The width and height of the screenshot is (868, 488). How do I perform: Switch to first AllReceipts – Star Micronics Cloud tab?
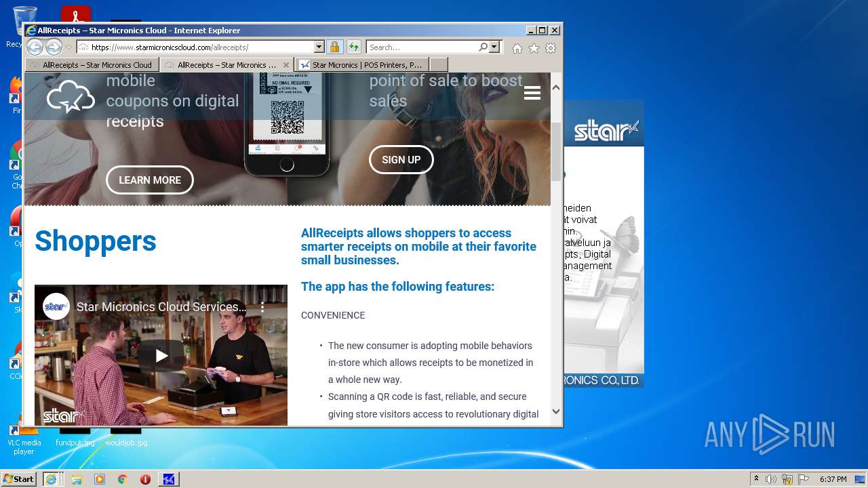[92, 65]
